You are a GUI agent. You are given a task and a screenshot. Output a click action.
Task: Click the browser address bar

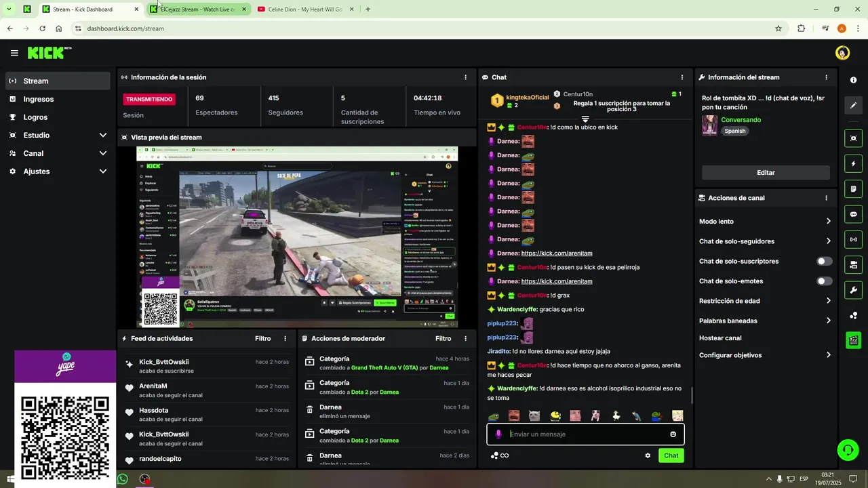coord(427,28)
